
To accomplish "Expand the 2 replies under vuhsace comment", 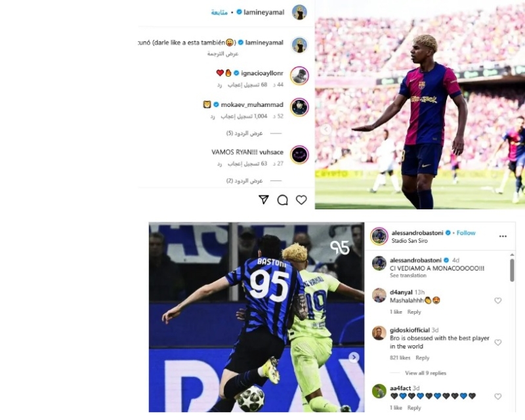I will 244,180.
